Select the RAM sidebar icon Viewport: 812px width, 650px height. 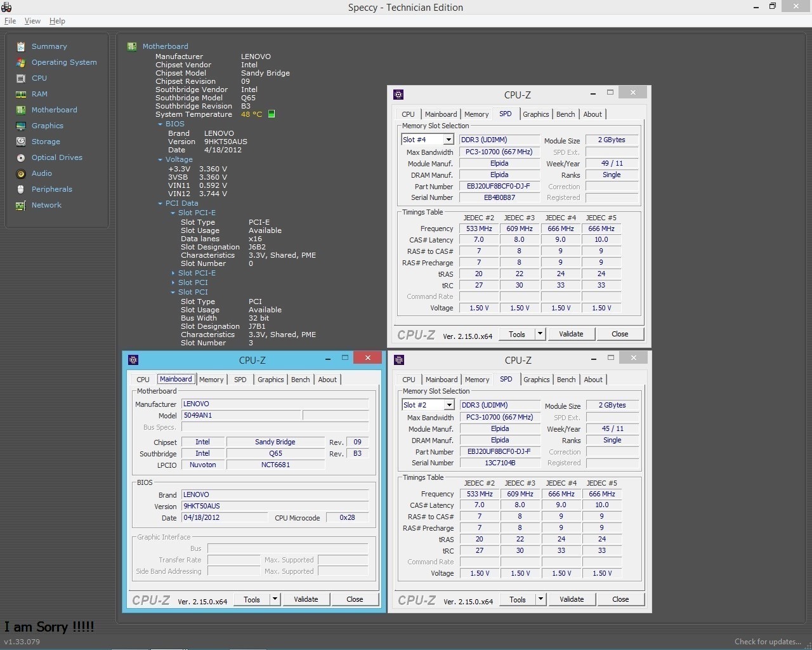(x=21, y=94)
